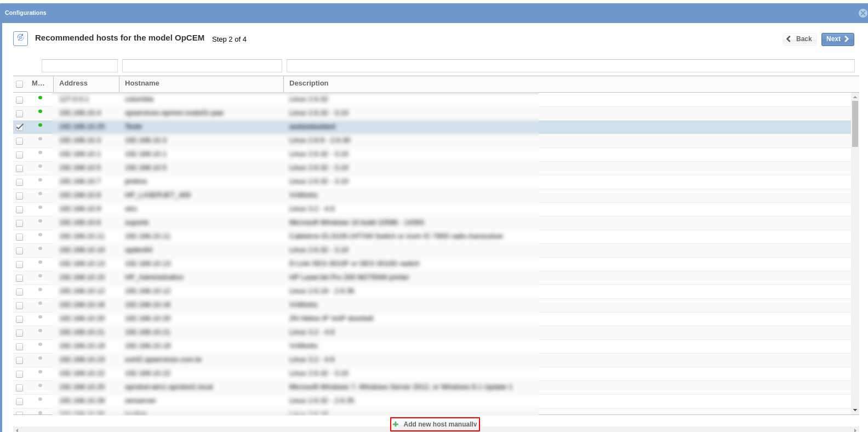The width and height of the screenshot is (868, 432).
Task: Check the first host row's checkbox
Action: pyautogui.click(x=20, y=100)
